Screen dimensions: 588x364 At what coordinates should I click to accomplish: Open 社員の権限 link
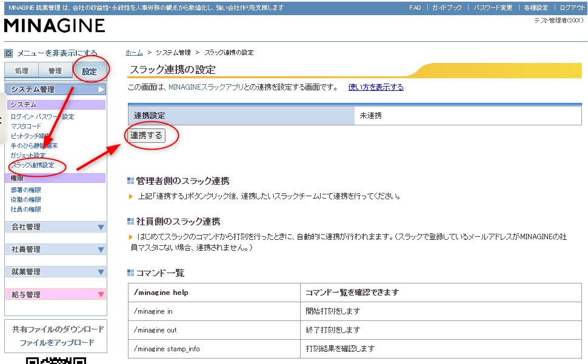coord(26,210)
